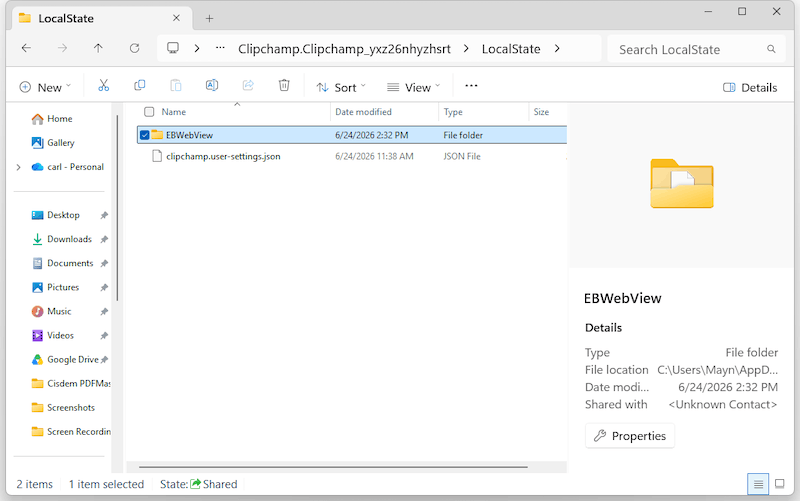Click the Rename icon in toolbar
Screen dimensions: 800x501
tap(212, 86)
